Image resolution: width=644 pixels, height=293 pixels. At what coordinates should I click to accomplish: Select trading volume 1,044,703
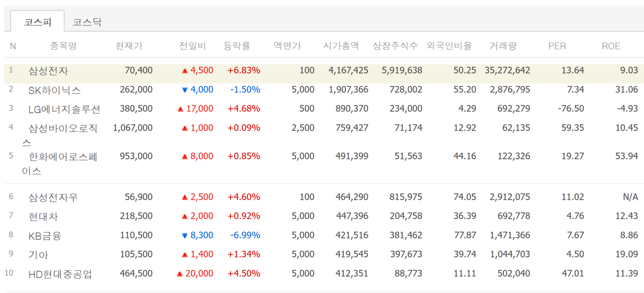tap(510, 254)
